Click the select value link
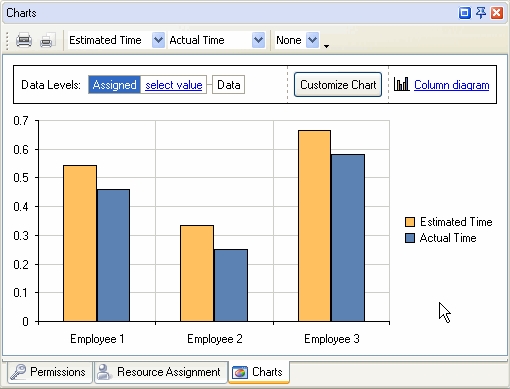This screenshot has width=510, height=389. tap(174, 85)
